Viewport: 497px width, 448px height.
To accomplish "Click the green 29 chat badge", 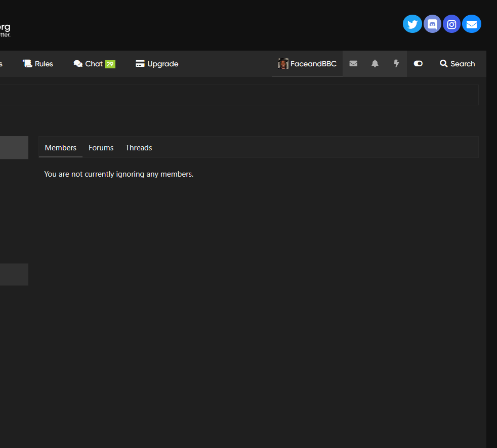I will tap(110, 64).
